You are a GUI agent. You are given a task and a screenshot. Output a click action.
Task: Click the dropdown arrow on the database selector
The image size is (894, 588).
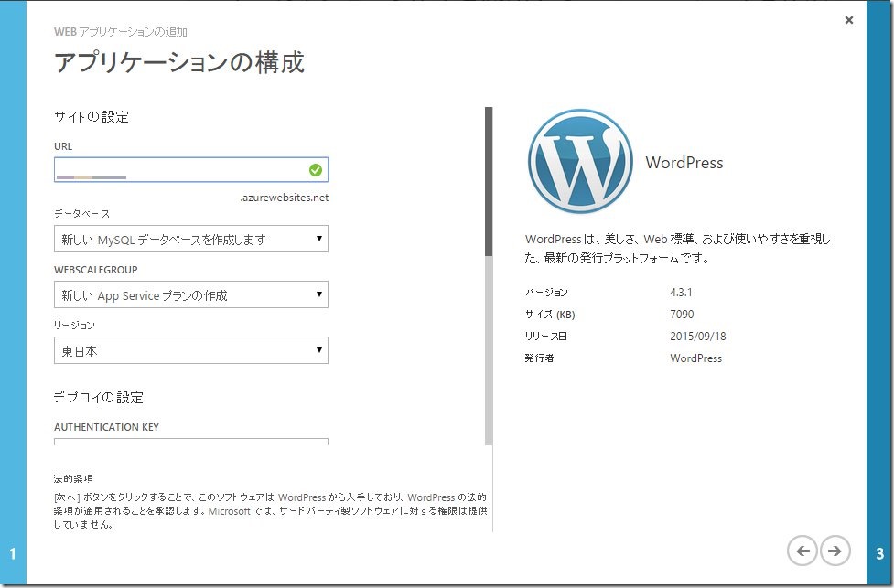[318, 239]
